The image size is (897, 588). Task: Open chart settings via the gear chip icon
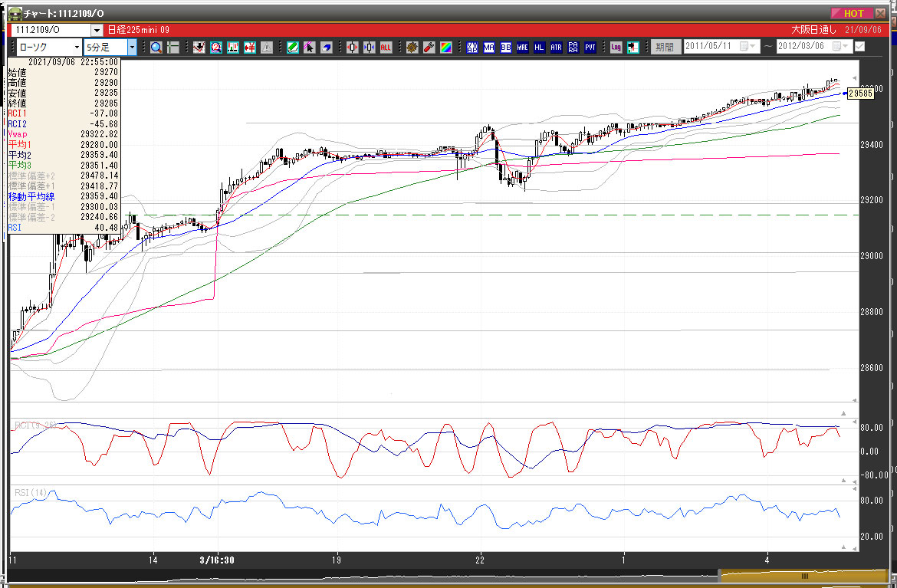pos(412,48)
